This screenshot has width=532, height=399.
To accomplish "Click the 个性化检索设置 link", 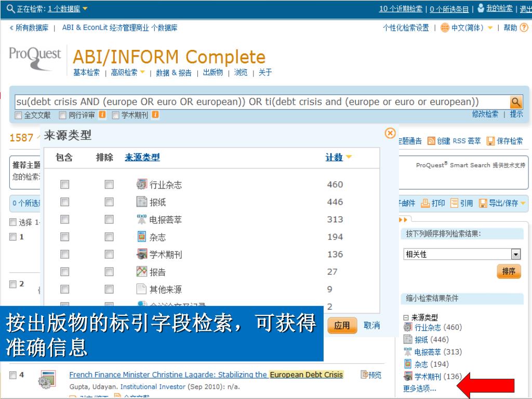I will [406, 28].
